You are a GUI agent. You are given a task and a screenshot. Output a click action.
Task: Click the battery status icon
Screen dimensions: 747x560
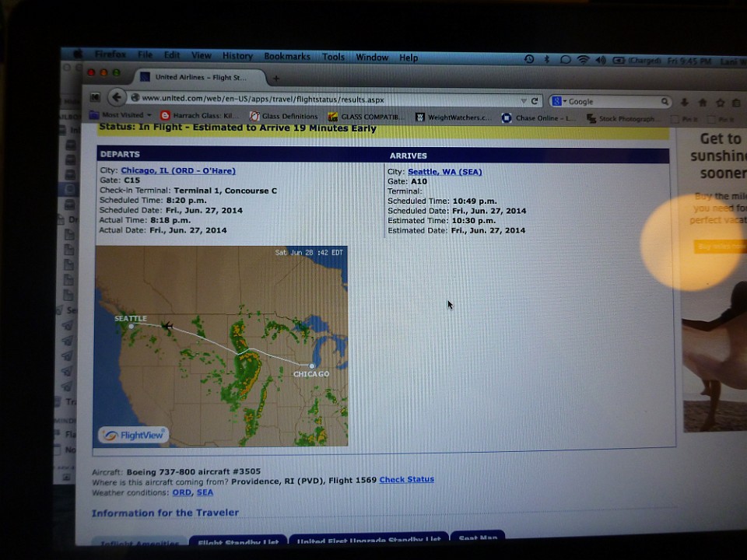coord(619,61)
